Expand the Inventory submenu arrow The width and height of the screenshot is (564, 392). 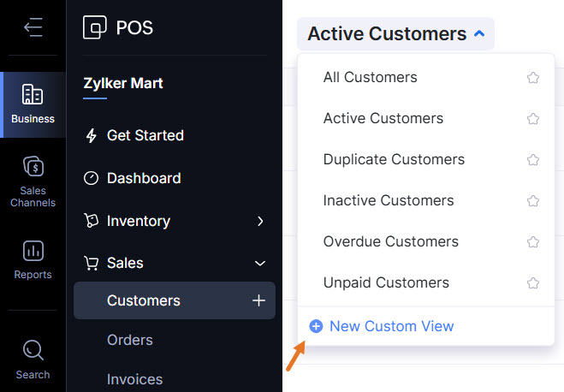click(260, 222)
